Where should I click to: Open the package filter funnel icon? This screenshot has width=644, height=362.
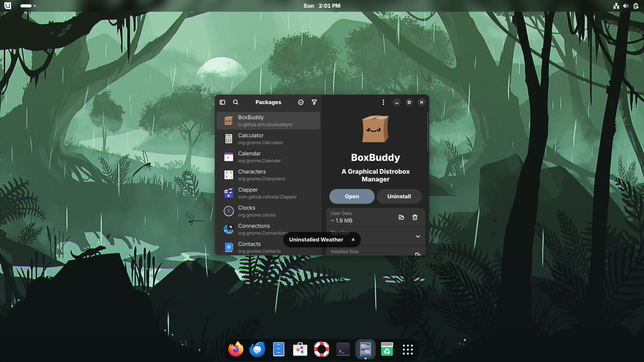[314, 102]
